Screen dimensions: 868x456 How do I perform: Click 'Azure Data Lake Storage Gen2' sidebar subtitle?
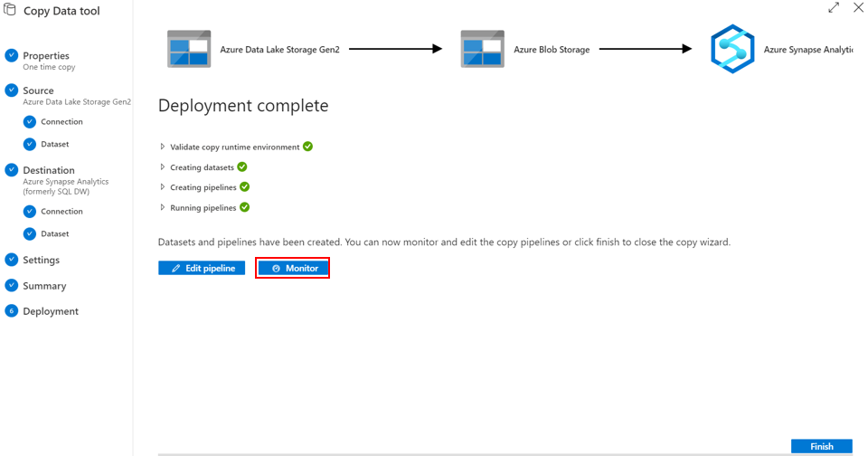coord(77,102)
